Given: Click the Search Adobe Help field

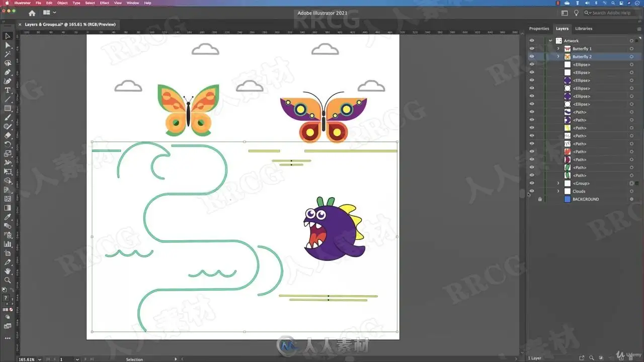Looking at the screenshot, I should [x=611, y=13].
